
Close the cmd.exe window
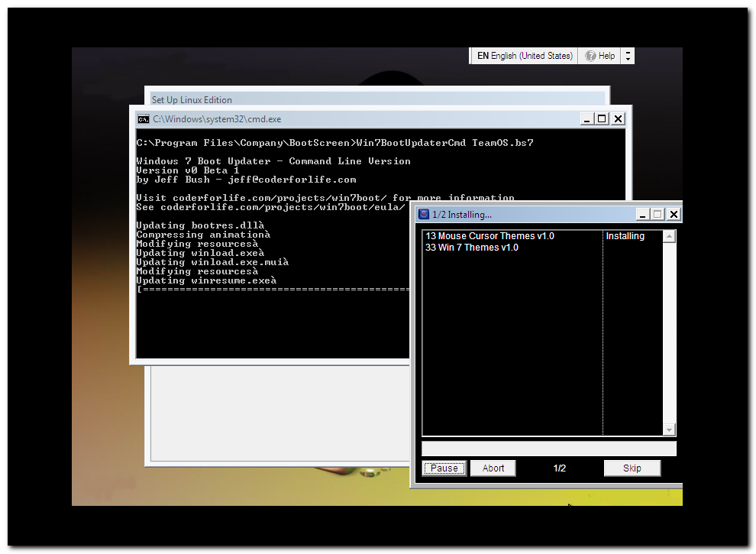[618, 118]
